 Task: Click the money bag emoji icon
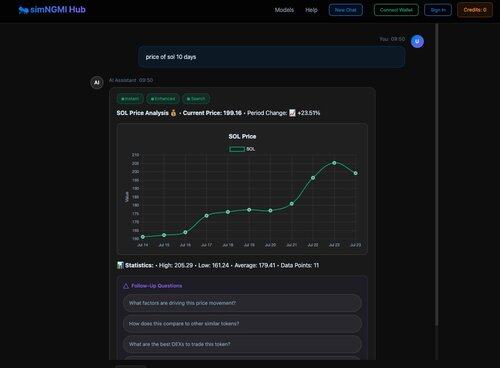tap(173, 113)
